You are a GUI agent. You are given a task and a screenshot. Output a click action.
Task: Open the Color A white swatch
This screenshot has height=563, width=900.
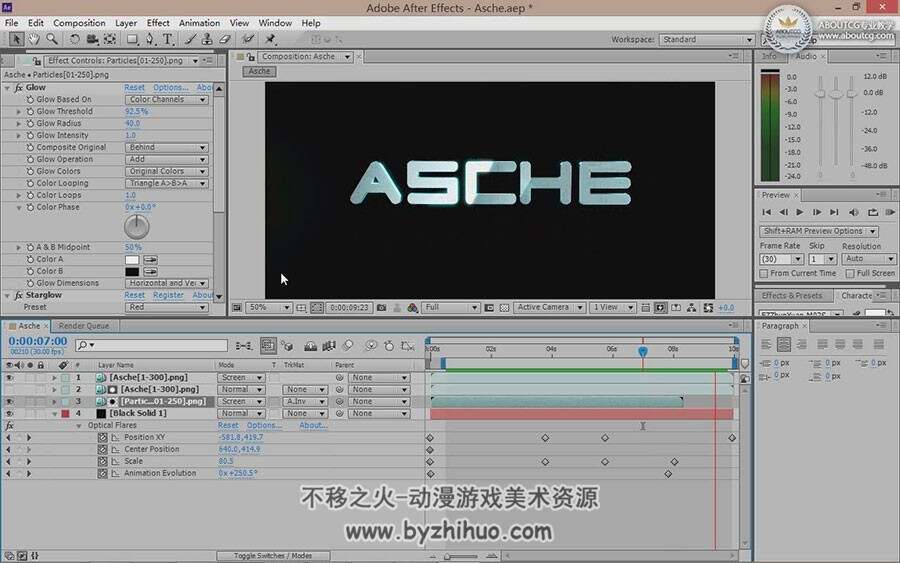tap(132, 259)
